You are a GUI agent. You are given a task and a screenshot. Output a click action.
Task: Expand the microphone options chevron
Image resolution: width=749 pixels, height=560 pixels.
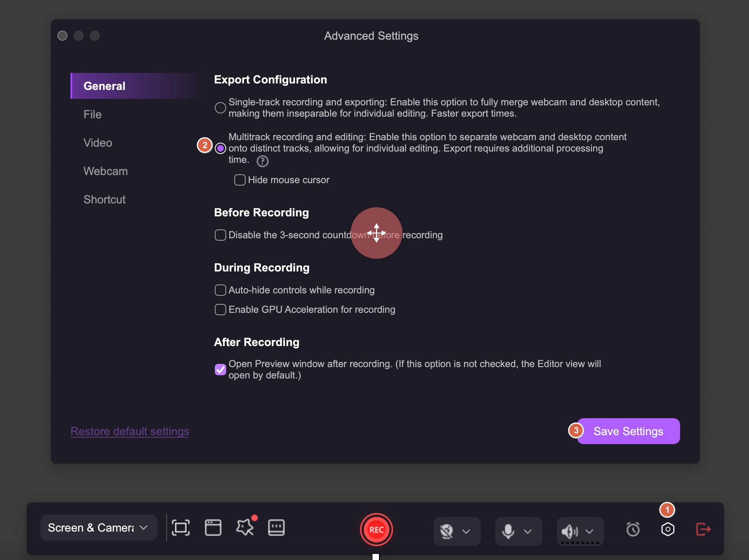point(528,531)
